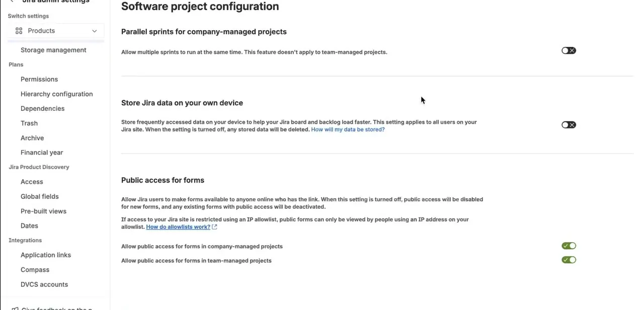Open Access under Jira Product Discovery

[32, 182]
